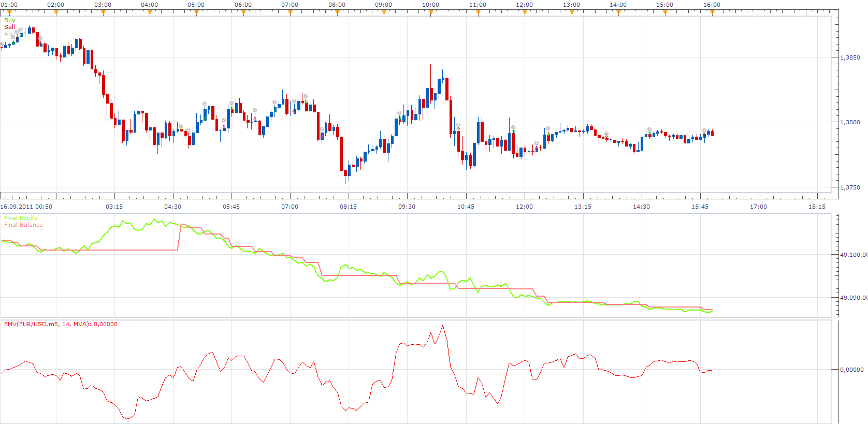Image resolution: width=868 pixels, height=424 pixels.
Task: Click the 1,3850 price axis label
Action: coord(850,57)
